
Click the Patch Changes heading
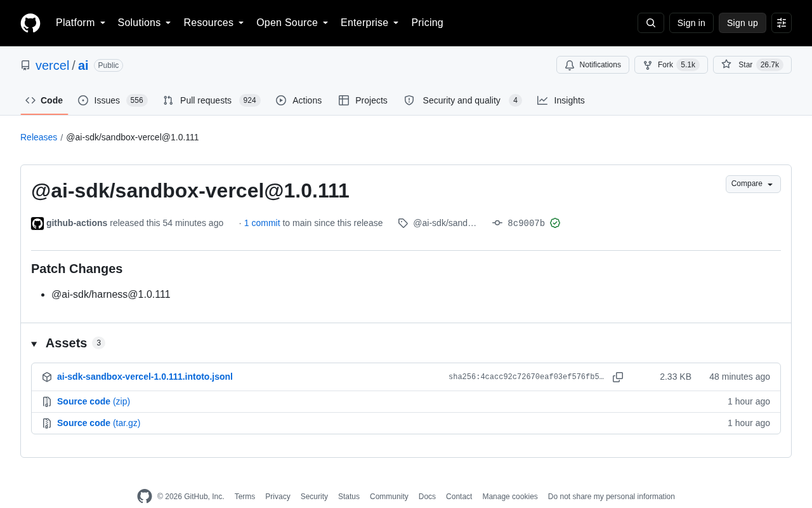tap(77, 269)
